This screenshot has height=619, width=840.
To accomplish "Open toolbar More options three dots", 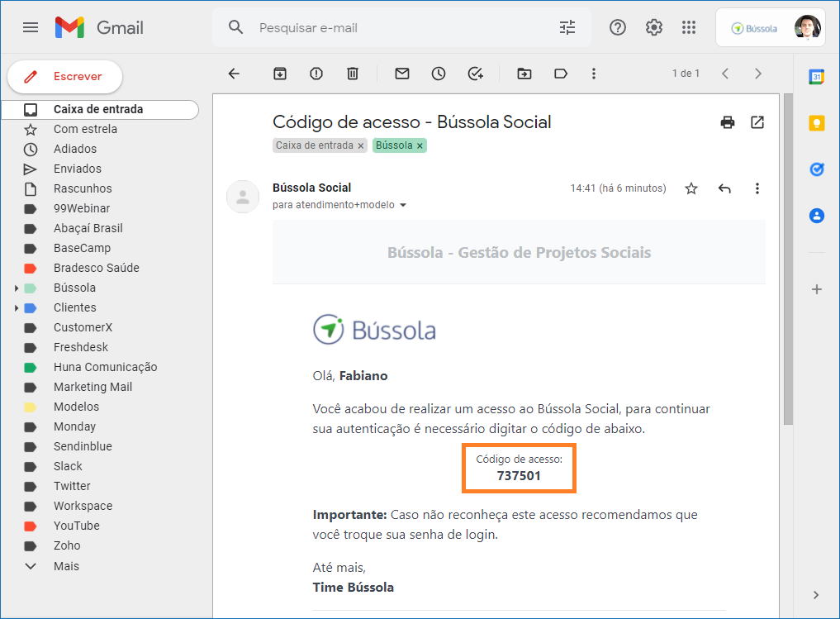I will click(594, 74).
